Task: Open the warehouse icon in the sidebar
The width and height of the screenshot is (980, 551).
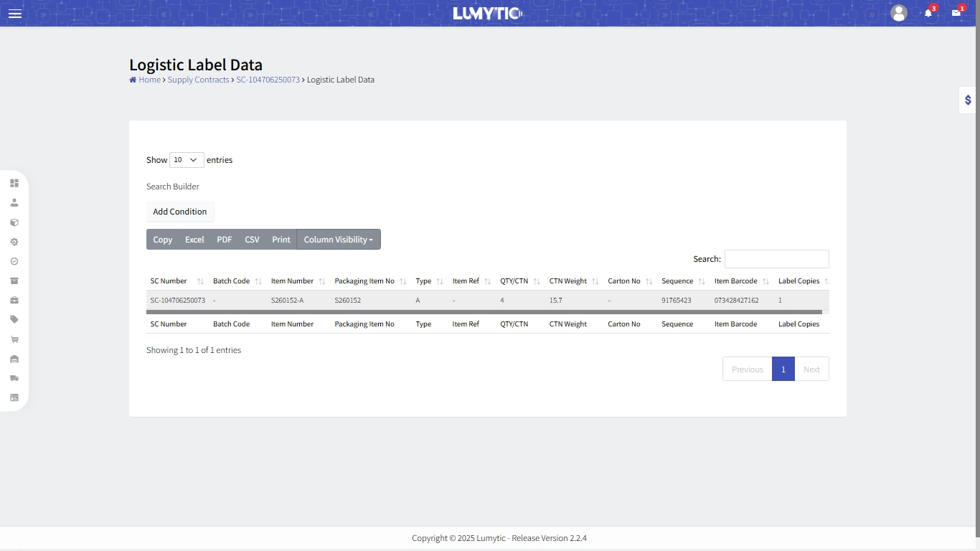Action: pos(14,359)
